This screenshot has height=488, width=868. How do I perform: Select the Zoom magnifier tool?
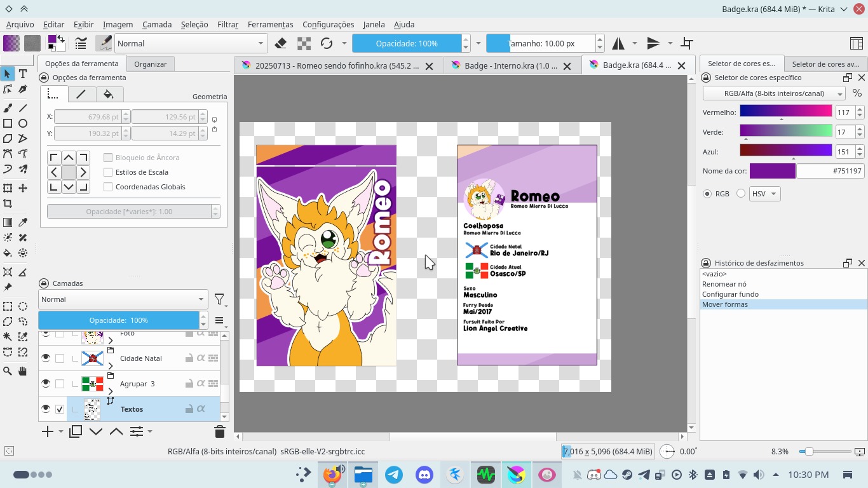(x=8, y=371)
